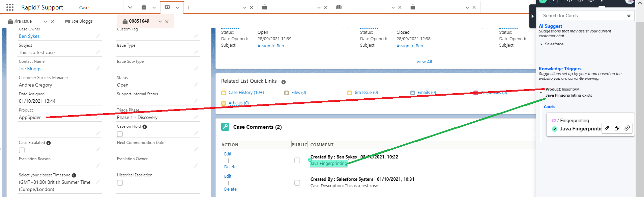This screenshot has height=197, width=644.
Task: Click the knowledge book tab icon
Action: 339,7
